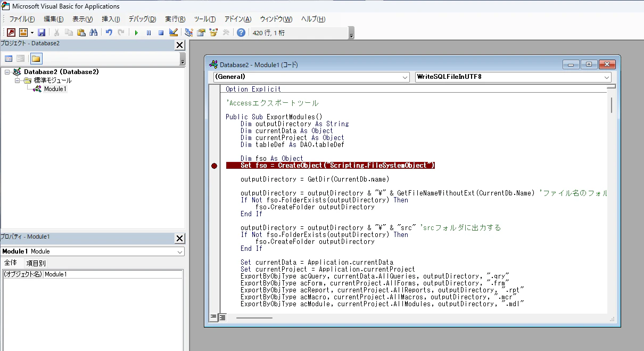
Task: Open the 挿入(I) menu
Action: [x=111, y=19]
